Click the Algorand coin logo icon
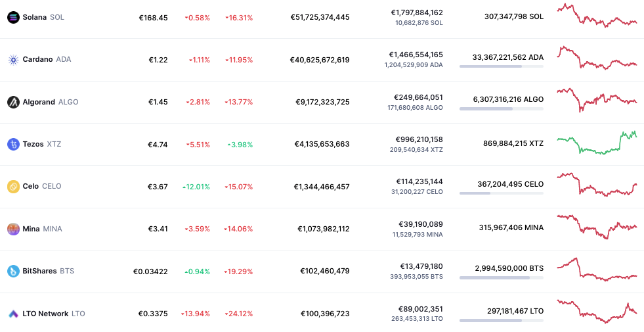The width and height of the screenshot is (644, 332). (14, 102)
